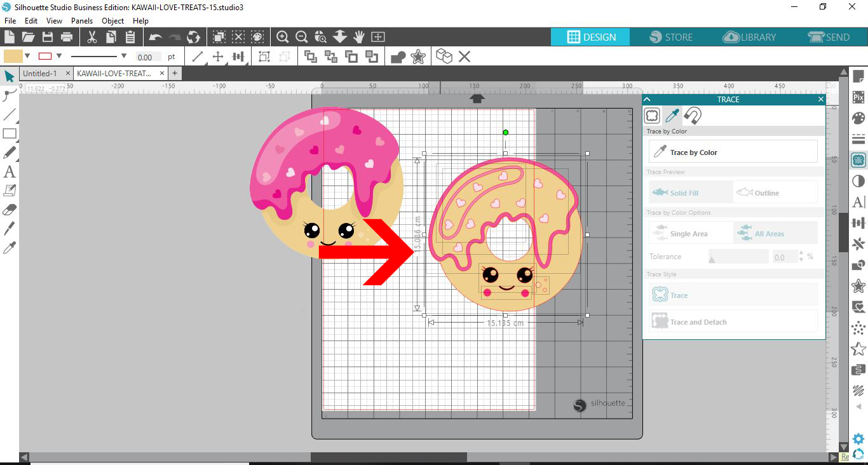Activate the Text tool
868x465 pixels.
(10, 172)
